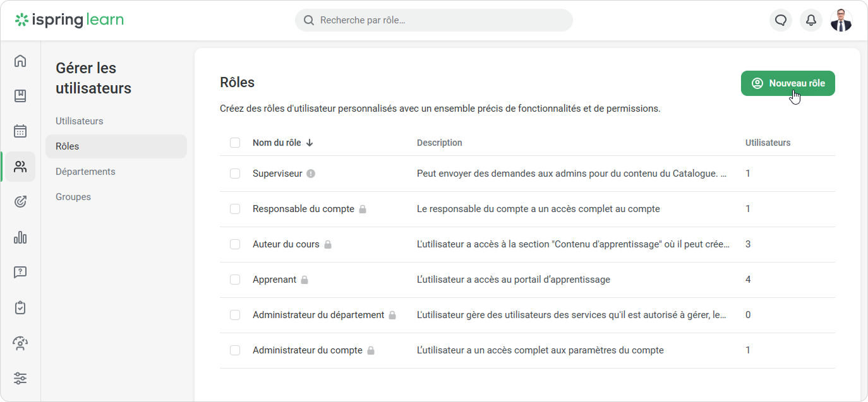Open the sliders settings icon in sidebar

click(x=20, y=379)
